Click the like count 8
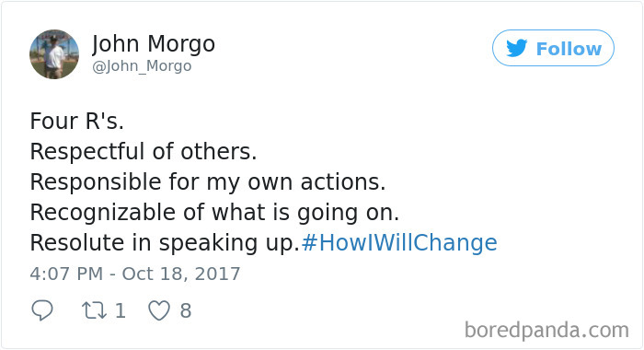644x350 pixels. pyautogui.click(x=186, y=310)
